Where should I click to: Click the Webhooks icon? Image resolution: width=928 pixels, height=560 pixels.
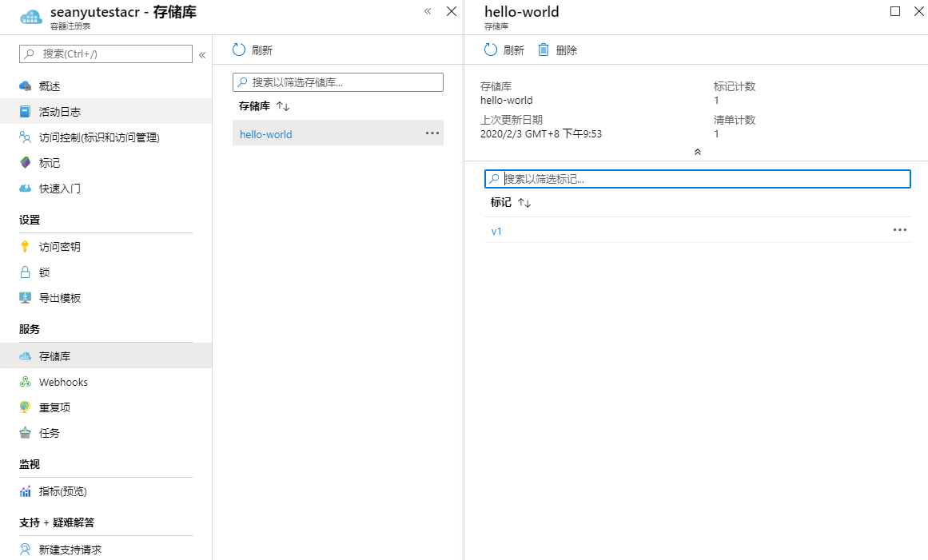tap(25, 382)
